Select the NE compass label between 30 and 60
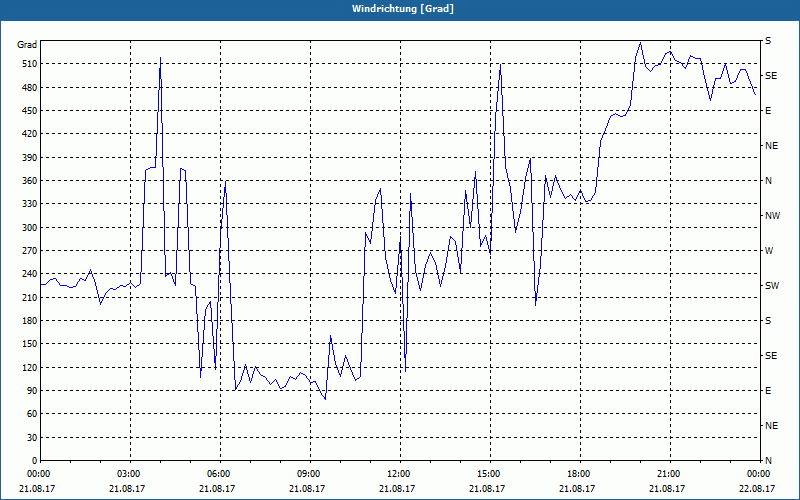Viewport: 800px width, 500px height. [772, 426]
